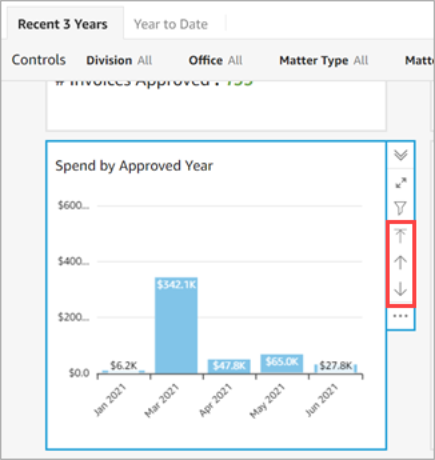
Task: Select the Apr 2021 bar showing $47.8K
Action: pyautogui.click(x=229, y=366)
